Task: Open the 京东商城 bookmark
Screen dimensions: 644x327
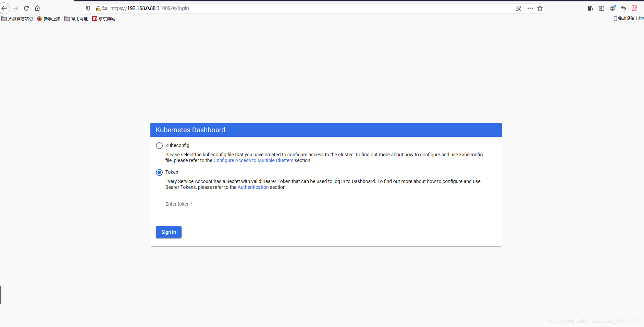Action: click(103, 19)
